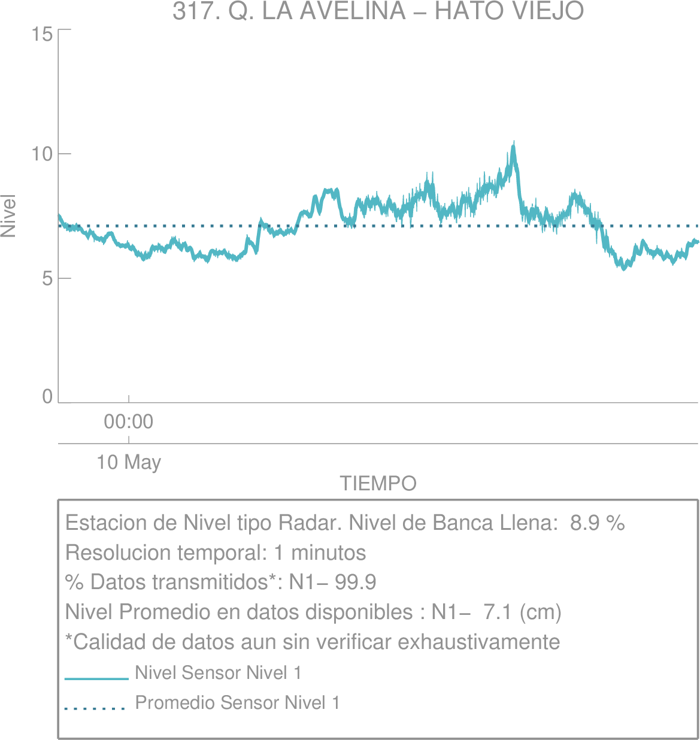The height and width of the screenshot is (740, 700).
Task: Click the Resolucion temporal text line
Action: (216, 552)
